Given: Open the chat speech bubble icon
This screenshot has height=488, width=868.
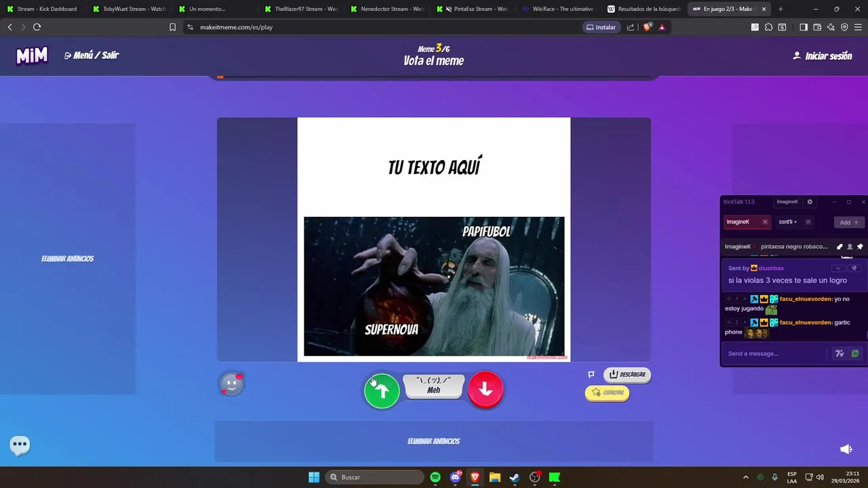Looking at the screenshot, I should click(x=20, y=445).
